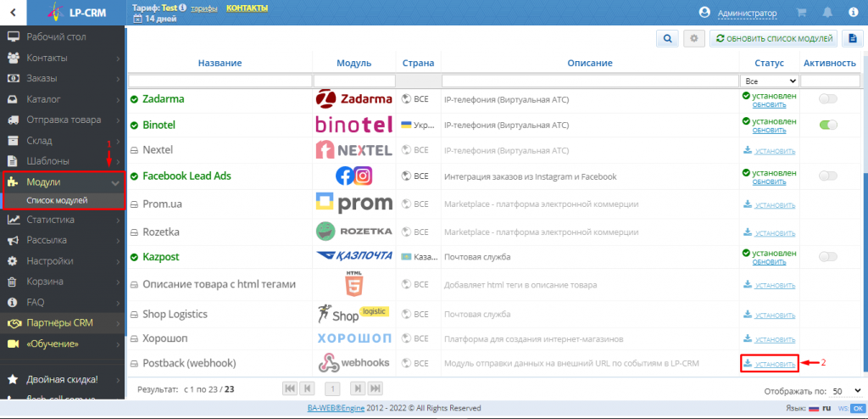Open the gear settings button in toolbar
The image size is (868, 419).
[x=694, y=39]
